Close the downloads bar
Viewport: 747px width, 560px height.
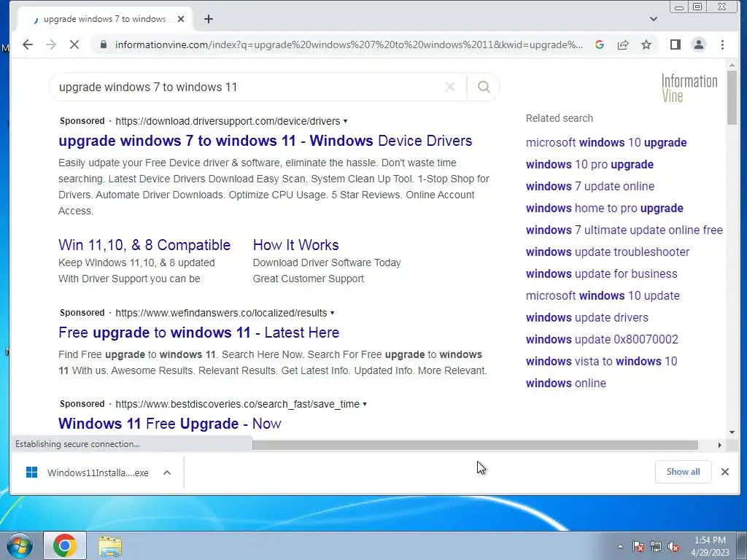[x=725, y=472]
